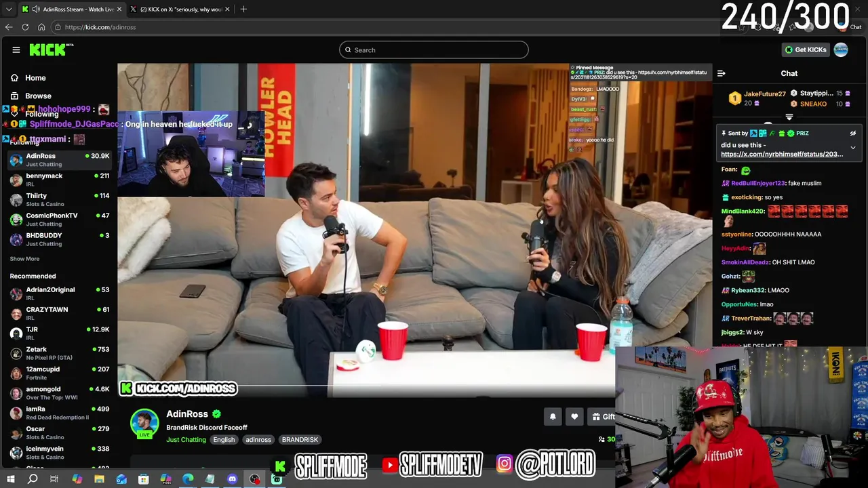Expand the gift leaderboard handle

click(789, 117)
